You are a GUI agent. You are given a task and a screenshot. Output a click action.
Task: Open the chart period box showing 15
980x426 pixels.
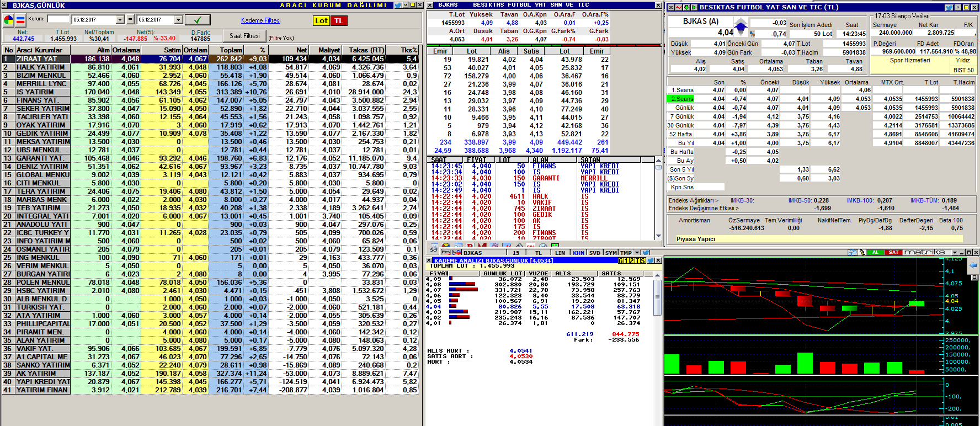(x=516, y=253)
